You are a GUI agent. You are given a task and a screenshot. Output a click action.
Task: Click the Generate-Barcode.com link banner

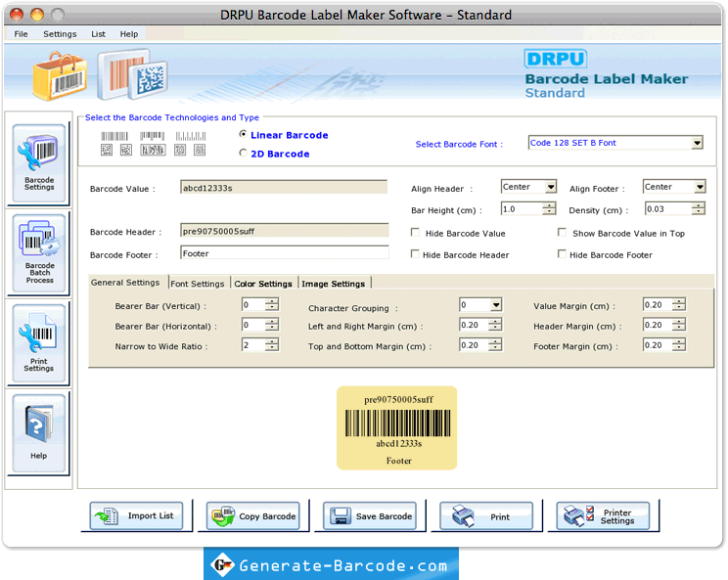click(x=331, y=563)
